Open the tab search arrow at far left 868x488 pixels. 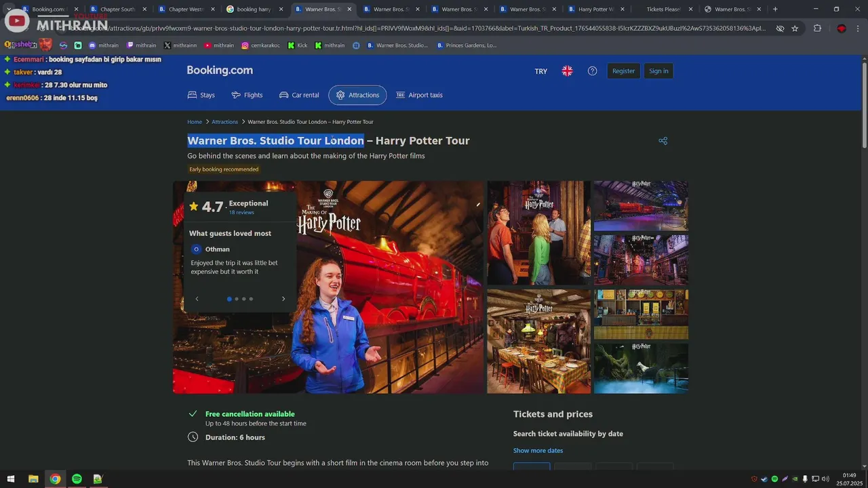click(x=8, y=9)
